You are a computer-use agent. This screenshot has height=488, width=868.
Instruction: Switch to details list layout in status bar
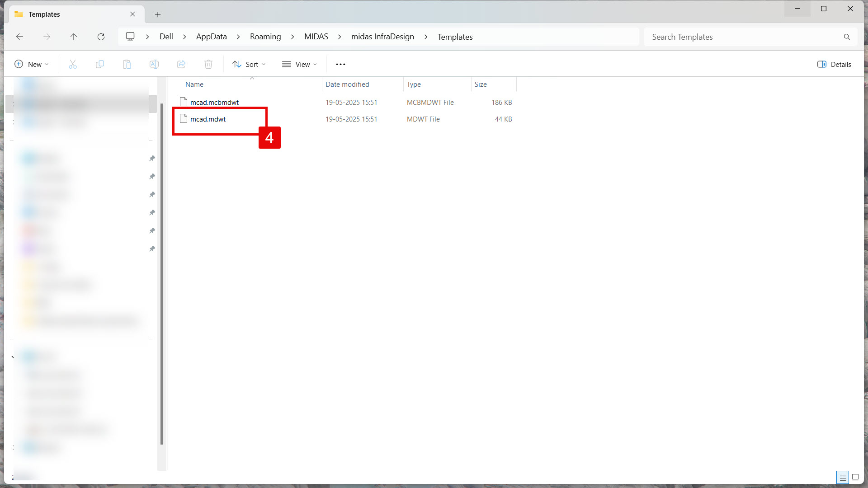tap(843, 477)
